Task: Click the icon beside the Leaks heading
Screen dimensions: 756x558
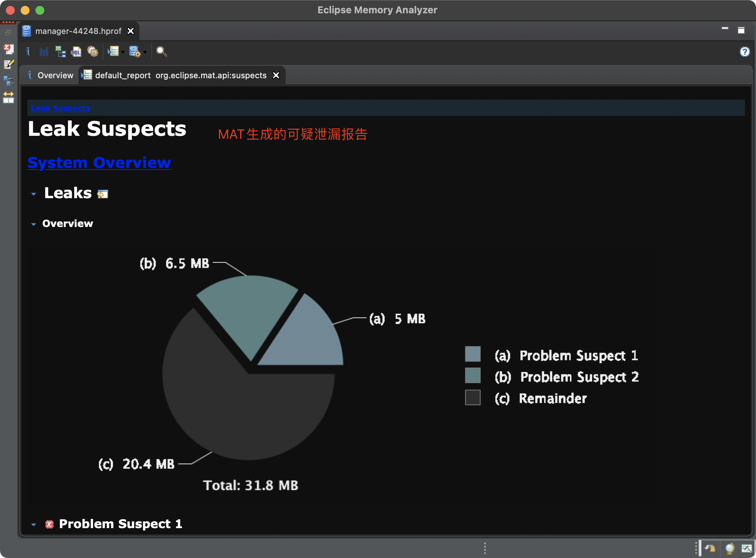Action: coord(103,194)
